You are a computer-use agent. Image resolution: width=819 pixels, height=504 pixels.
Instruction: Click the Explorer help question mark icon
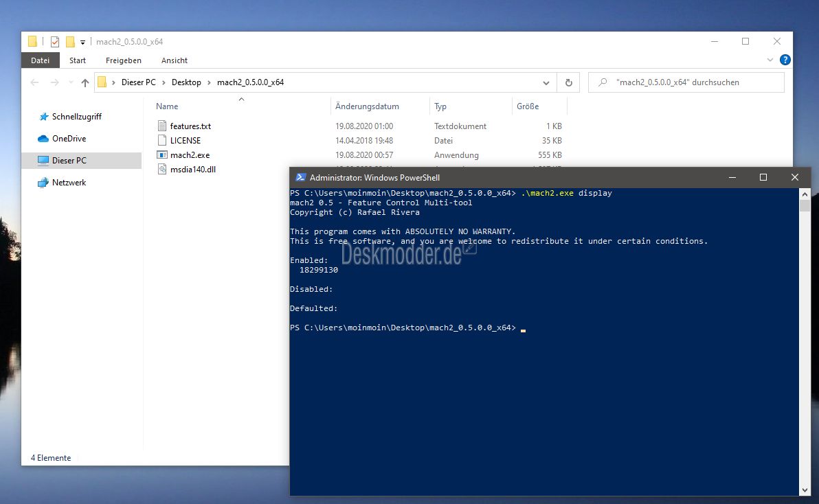(x=785, y=60)
